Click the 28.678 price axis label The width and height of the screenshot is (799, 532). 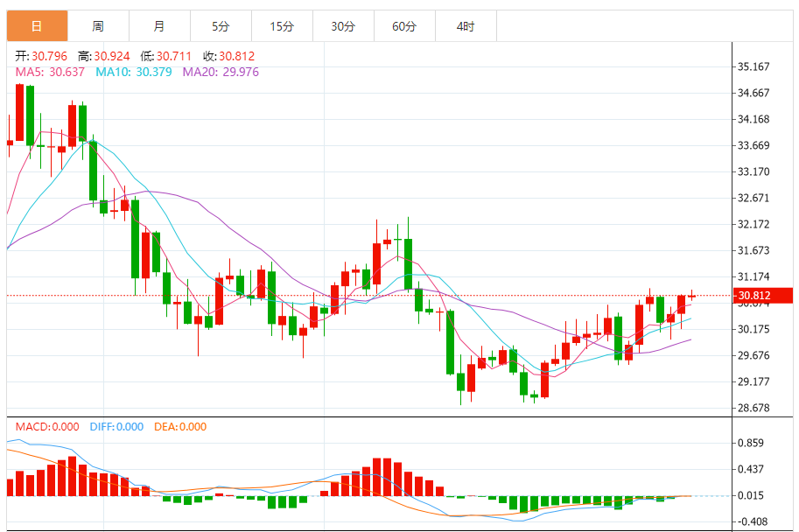(753, 408)
